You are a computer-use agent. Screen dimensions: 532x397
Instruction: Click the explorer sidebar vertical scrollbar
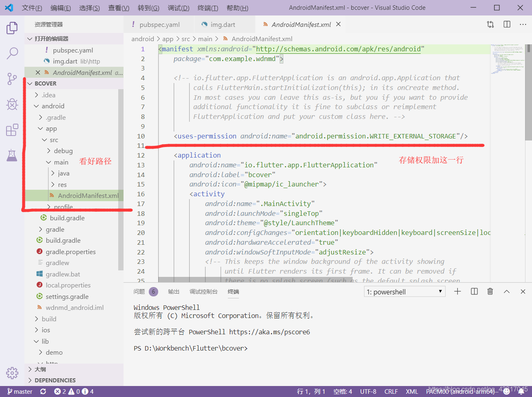tap(121, 179)
